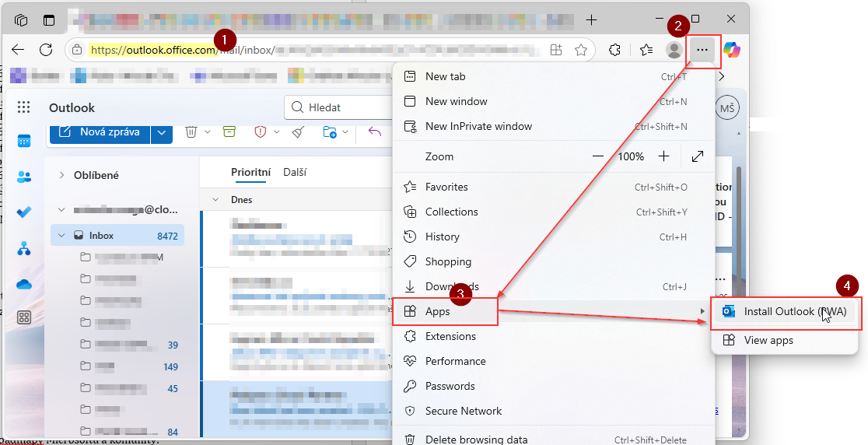Open History menu item
This screenshot has width=868, height=445.
point(555,237)
